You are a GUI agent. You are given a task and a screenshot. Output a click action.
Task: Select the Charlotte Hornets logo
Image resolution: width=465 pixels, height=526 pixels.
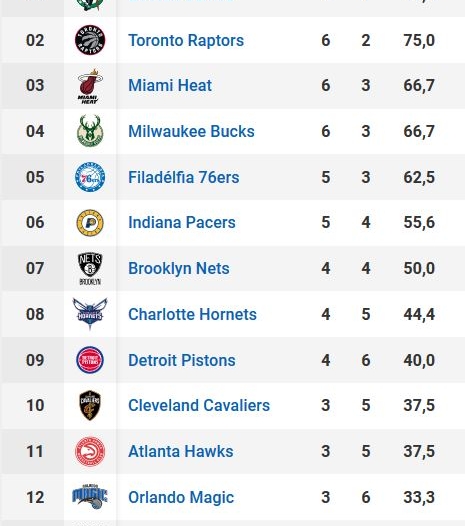[x=90, y=314]
